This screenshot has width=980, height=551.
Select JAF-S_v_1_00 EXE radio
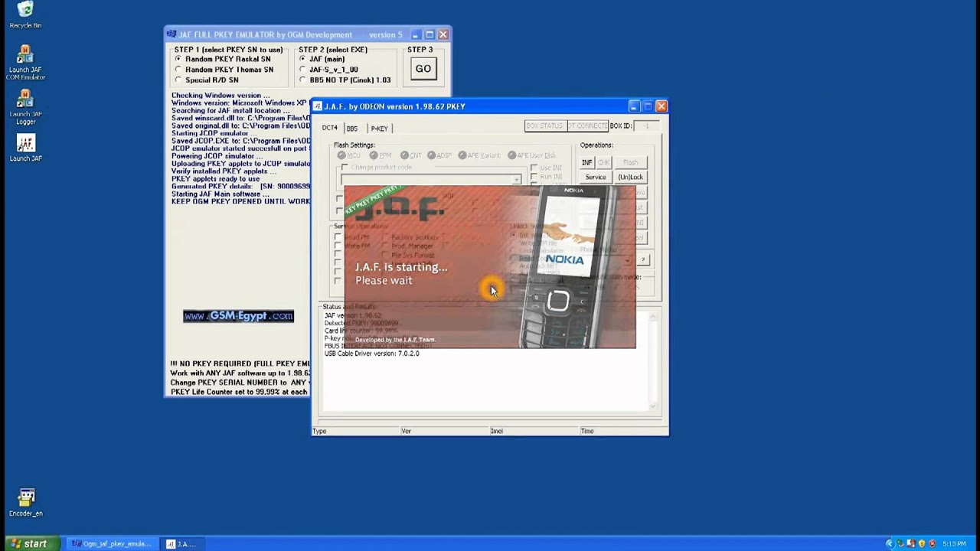pos(302,70)
